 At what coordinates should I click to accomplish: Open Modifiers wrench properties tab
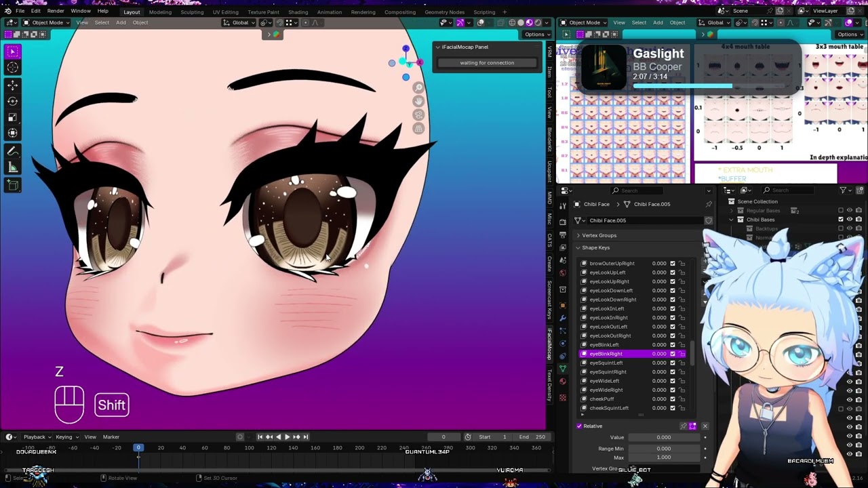click(x=562, y=318)
